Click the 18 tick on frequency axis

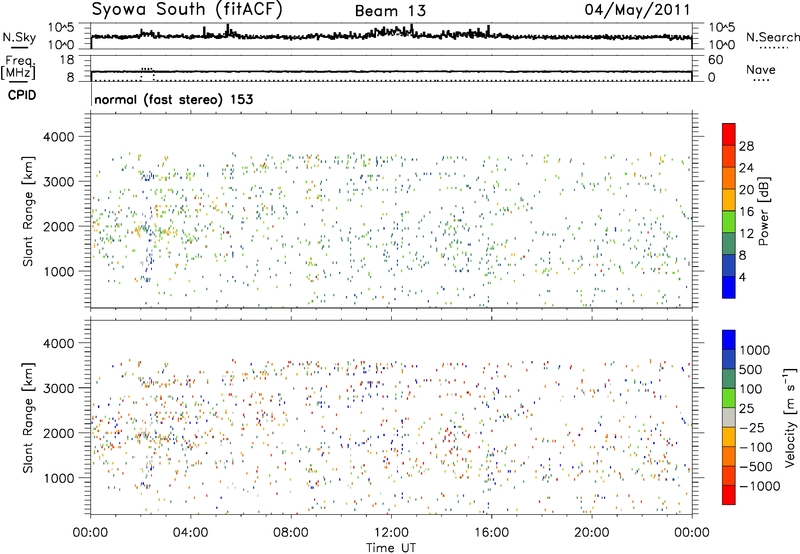click(x=67, y=60)
